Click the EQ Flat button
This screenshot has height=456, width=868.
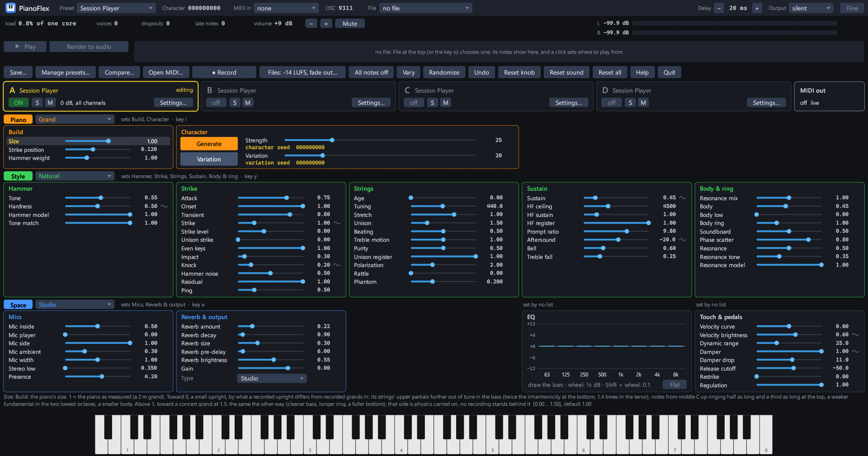pos(675,385)
